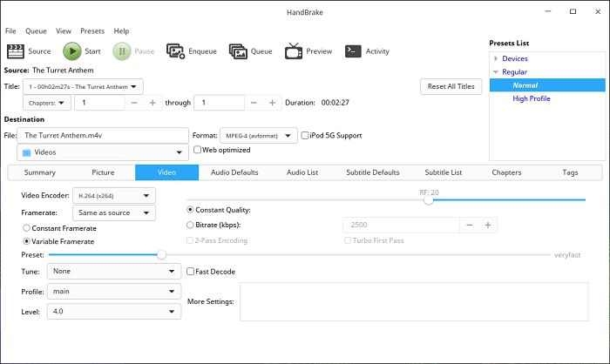Click the Source film icon
This screenshot has height=364, width=610.
[x=15, y=51]
